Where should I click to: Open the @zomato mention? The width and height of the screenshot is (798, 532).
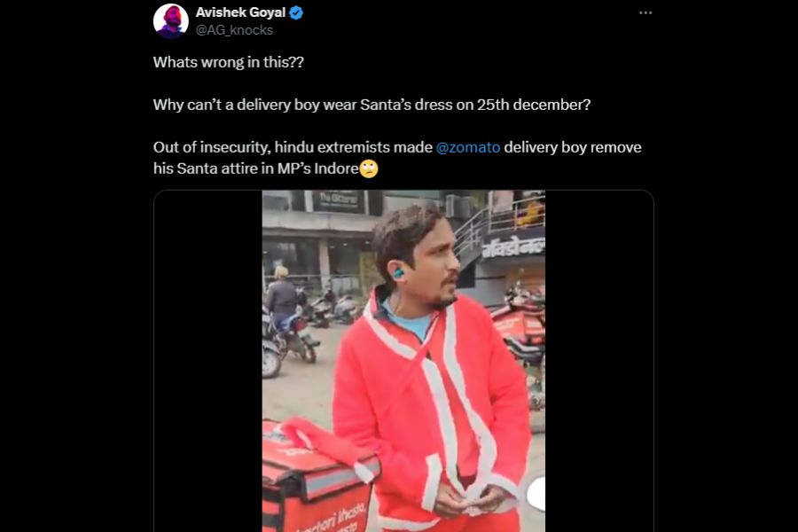tap(467, 147)
